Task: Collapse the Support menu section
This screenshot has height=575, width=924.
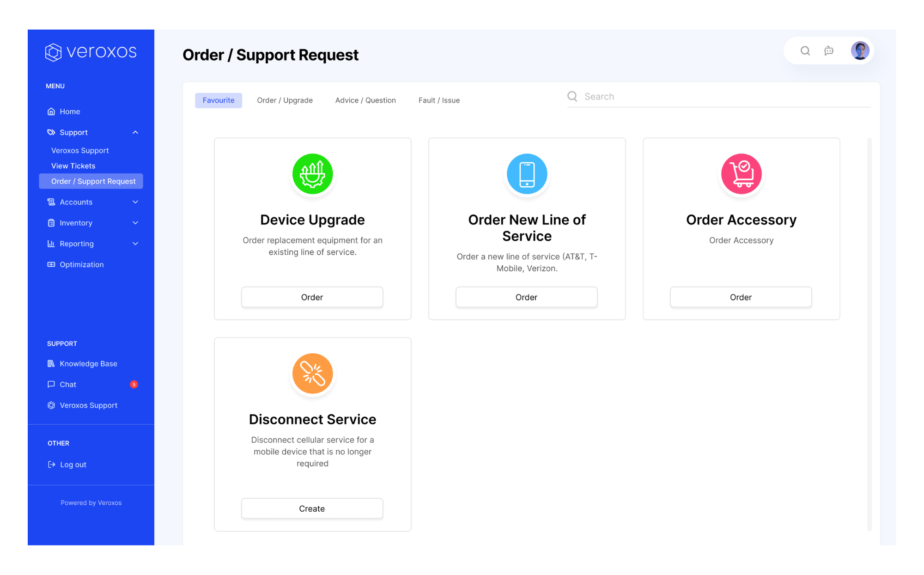Action: point(135,132)
